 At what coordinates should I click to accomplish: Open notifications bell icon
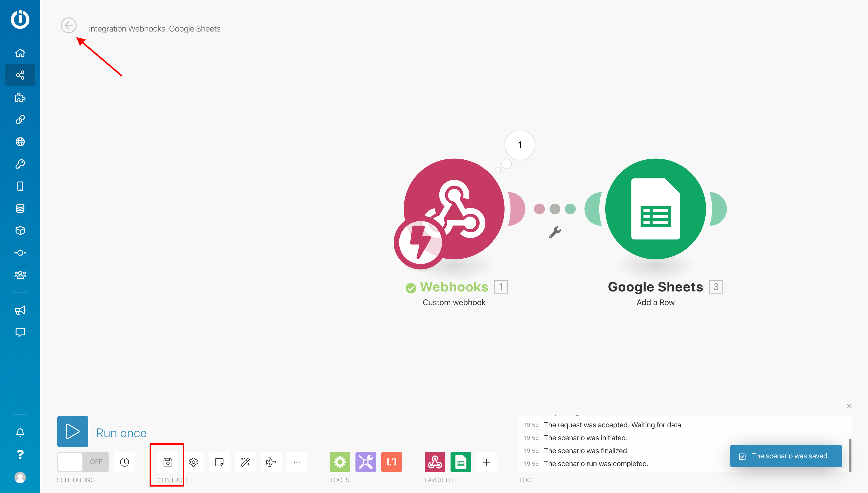pyautogui.click(x=20, y=432)
